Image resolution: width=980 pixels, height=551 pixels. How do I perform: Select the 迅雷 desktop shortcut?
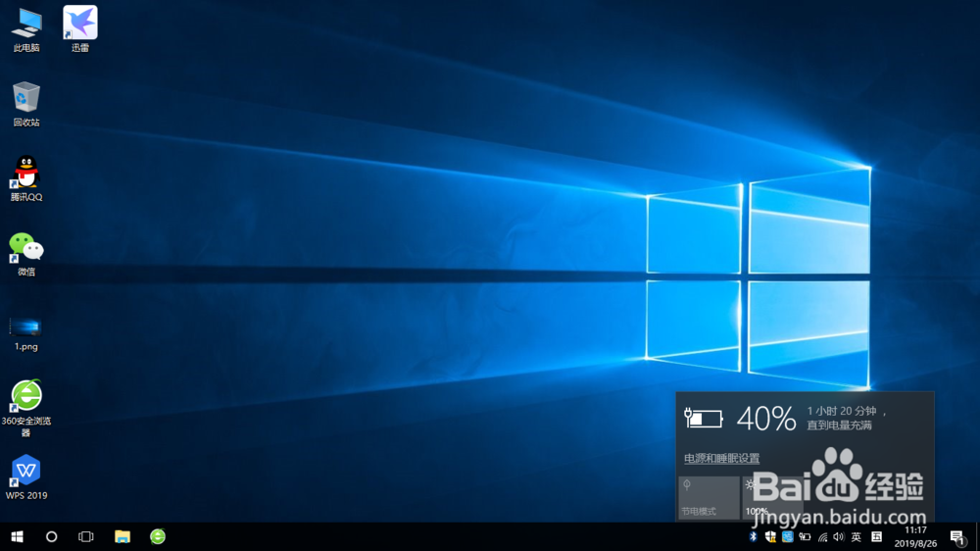(x=80, y=30)
